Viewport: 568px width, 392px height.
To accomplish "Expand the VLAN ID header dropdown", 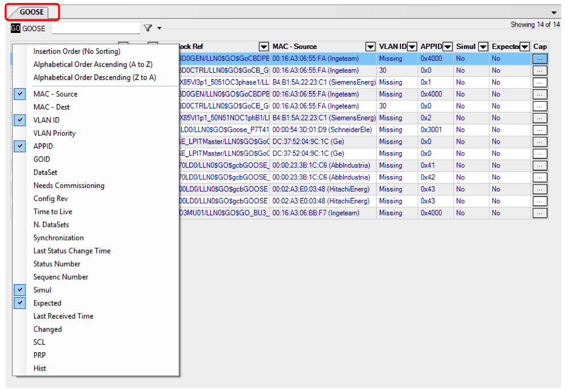I will (x=411, y=47).
